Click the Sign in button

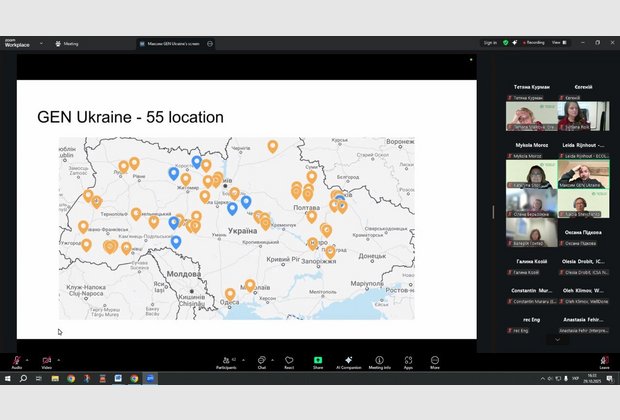click(x=490, y=43)
